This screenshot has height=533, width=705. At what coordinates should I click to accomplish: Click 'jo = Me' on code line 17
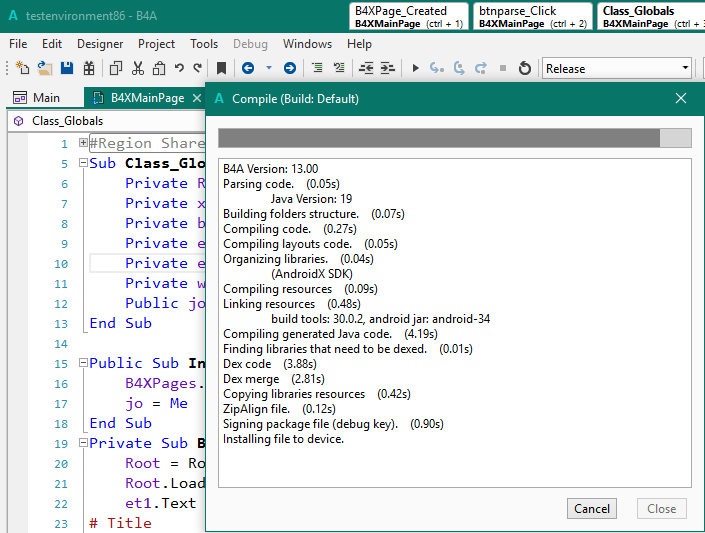coord(156,403)
